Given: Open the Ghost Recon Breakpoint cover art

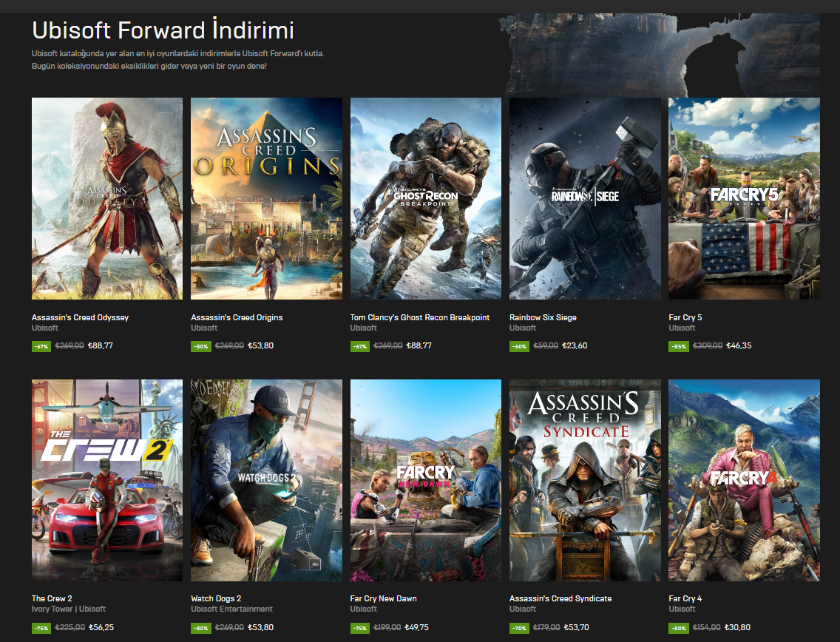Looking at the screenshot, I should [426, 198].
